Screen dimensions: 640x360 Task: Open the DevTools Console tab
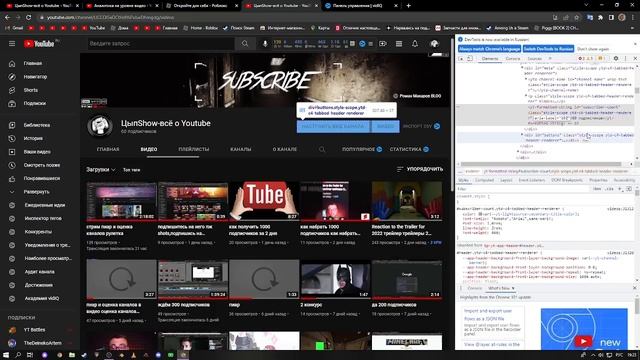(513, 58)
